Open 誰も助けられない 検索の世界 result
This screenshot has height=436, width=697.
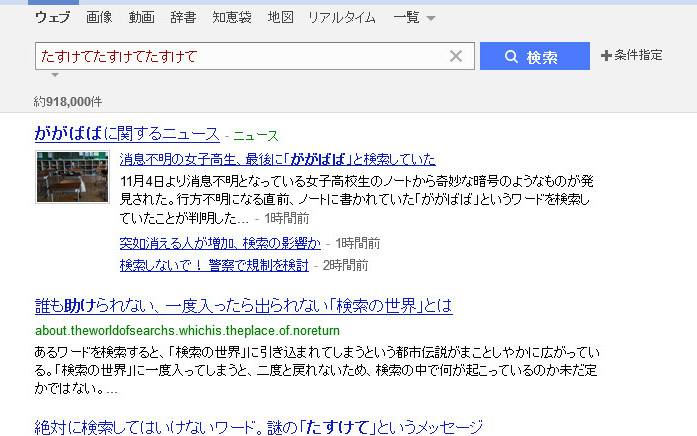coord(244,306)
